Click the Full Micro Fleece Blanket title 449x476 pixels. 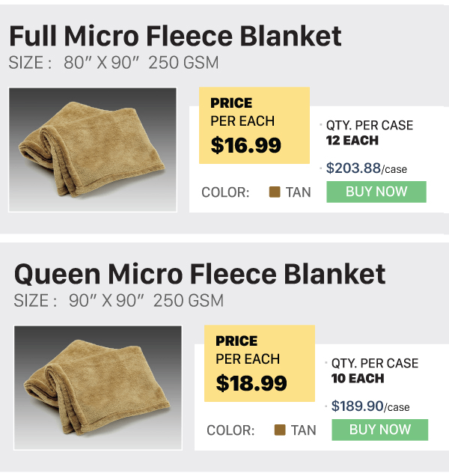coord(175,36)
